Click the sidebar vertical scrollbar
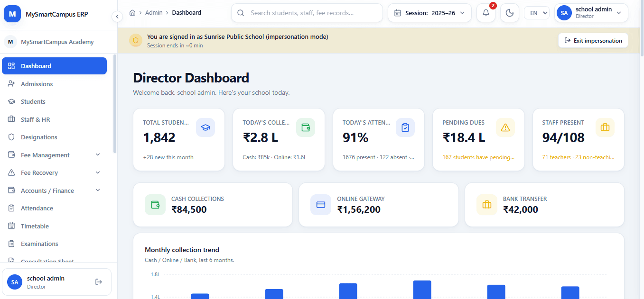This screenshot has width=644, height=299. coord(114,103)
